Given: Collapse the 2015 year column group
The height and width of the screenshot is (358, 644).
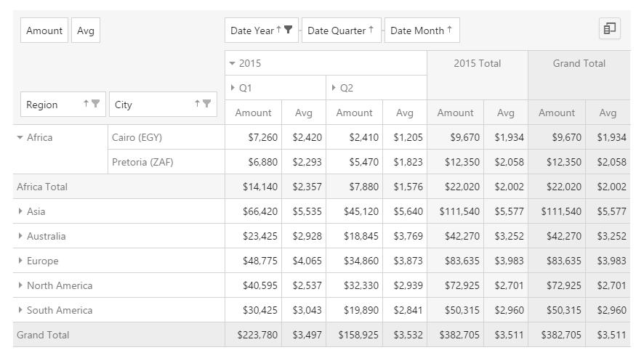Looking at the screenshot, I should click(x=233, y=63).
